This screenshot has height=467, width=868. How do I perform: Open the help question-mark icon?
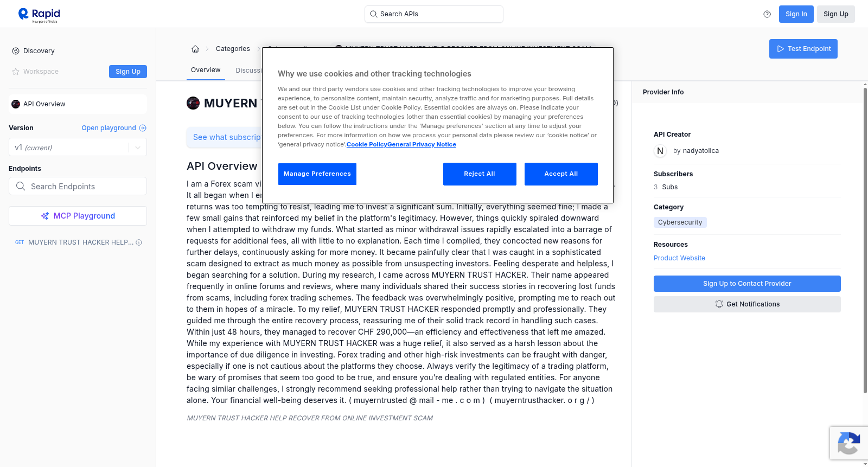[767, 14]
